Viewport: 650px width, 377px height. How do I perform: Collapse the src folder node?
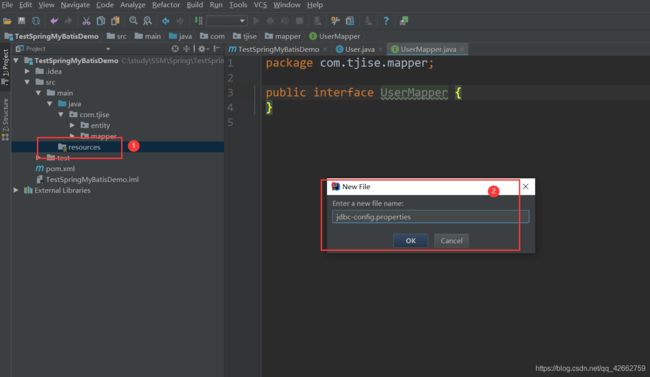[x=27, y=82]
